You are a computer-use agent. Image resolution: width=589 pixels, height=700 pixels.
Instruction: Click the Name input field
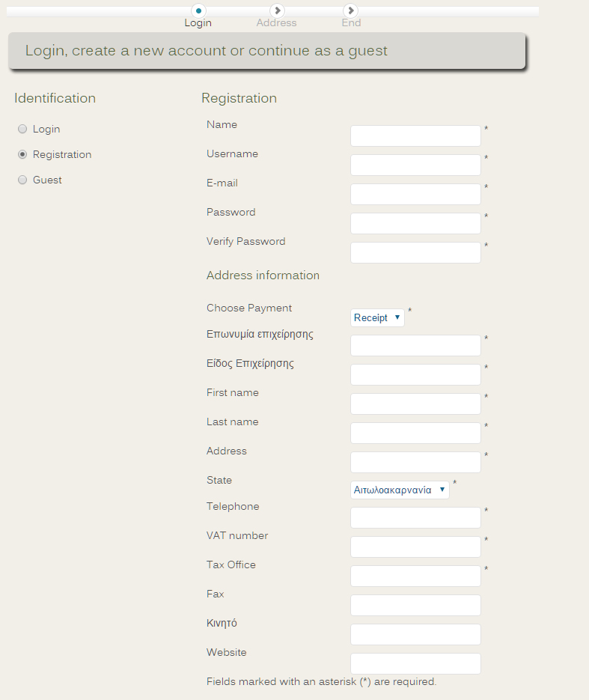(415, 136)
